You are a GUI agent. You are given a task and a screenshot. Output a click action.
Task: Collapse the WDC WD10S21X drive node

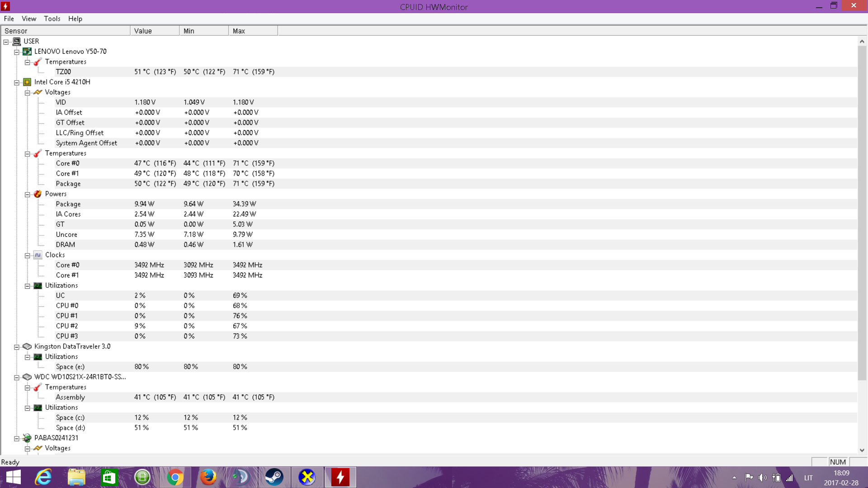(17, 377)
